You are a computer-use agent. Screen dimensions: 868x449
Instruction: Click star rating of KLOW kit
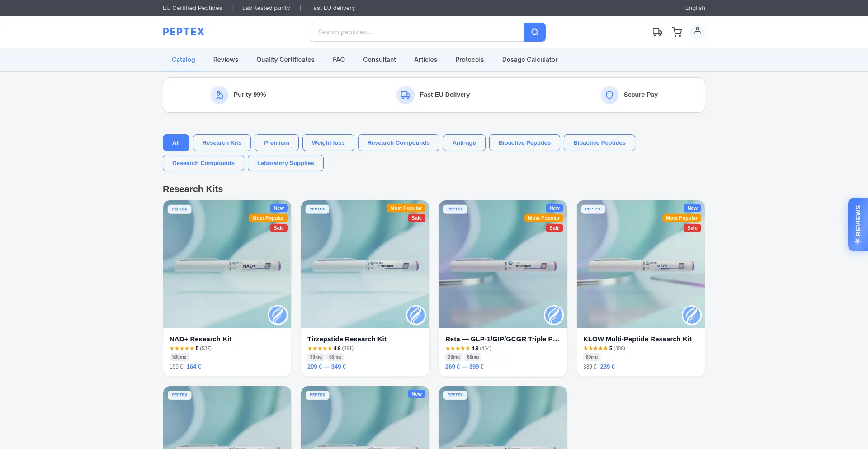pos(595,349)
